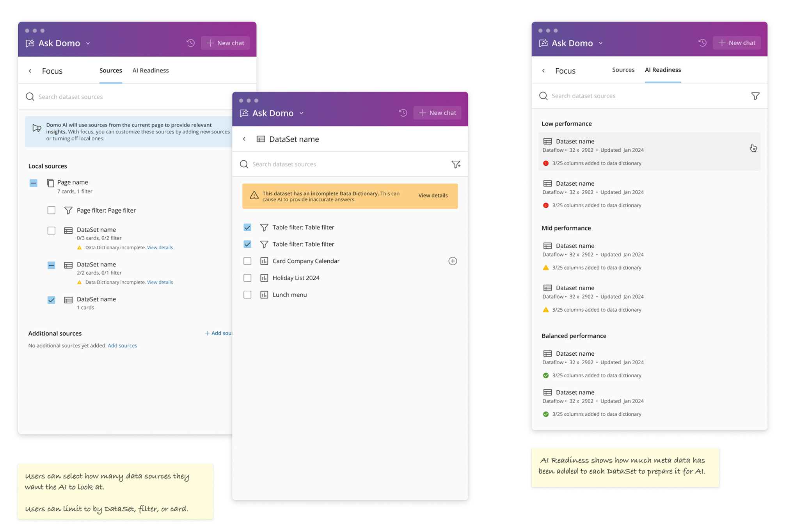The height and width of the screenshot is (532, 785).
Task: Click Ask Domo logo icon in right window
Action: [543, 43]
